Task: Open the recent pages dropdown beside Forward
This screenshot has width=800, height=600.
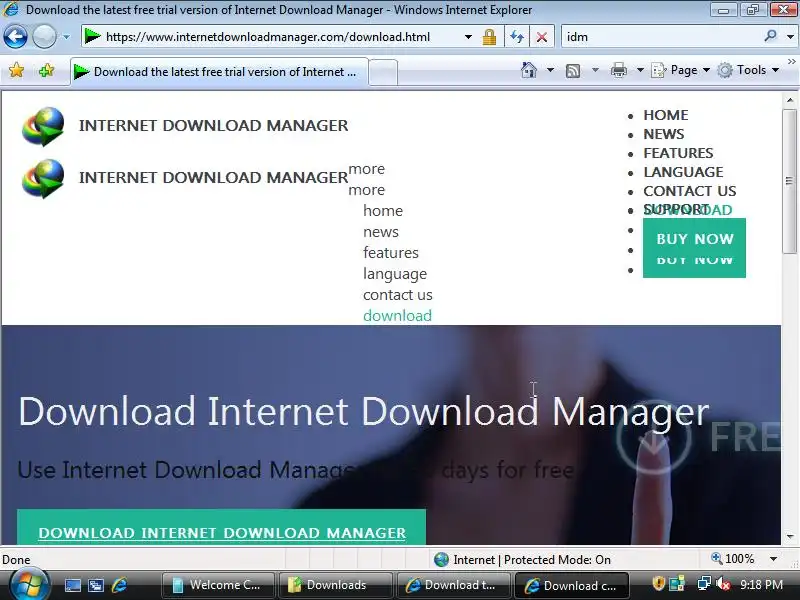Action: tap(66, 37)
